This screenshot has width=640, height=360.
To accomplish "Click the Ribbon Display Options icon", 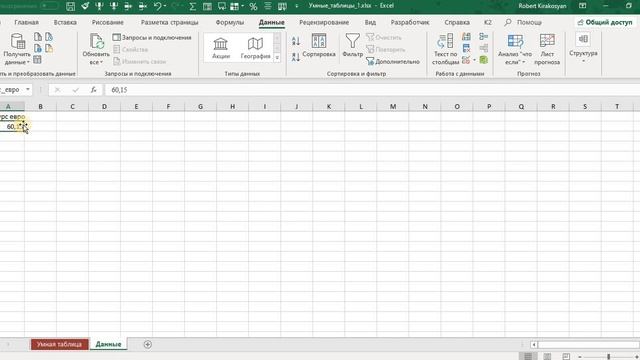I will pos(582,6).
